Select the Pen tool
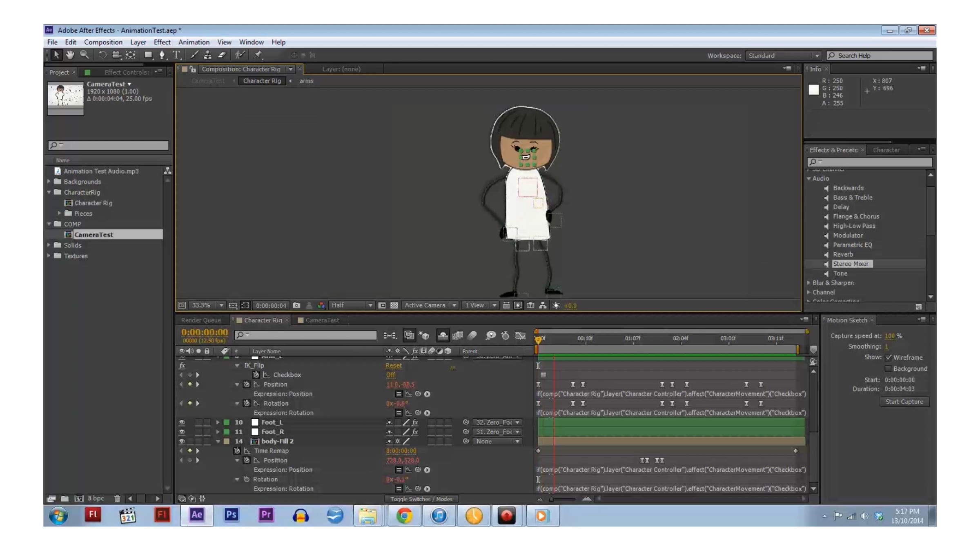 [162, 55]
